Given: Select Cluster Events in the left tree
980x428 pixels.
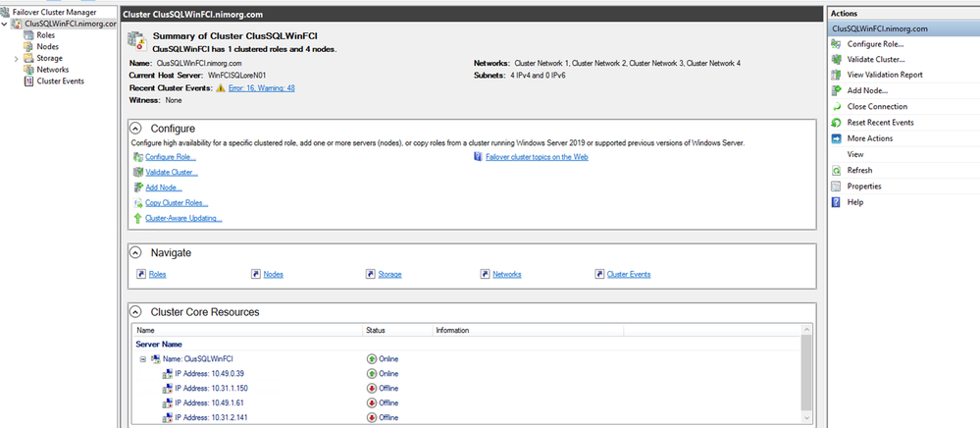Looking at the screenshot, I should [60, 81].
